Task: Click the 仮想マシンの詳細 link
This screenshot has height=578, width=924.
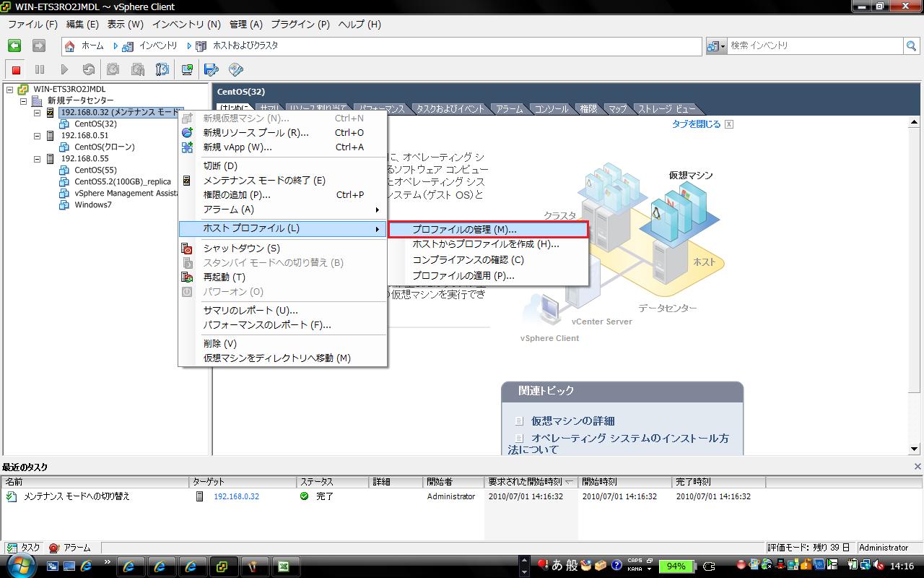Action: (573, 420)
